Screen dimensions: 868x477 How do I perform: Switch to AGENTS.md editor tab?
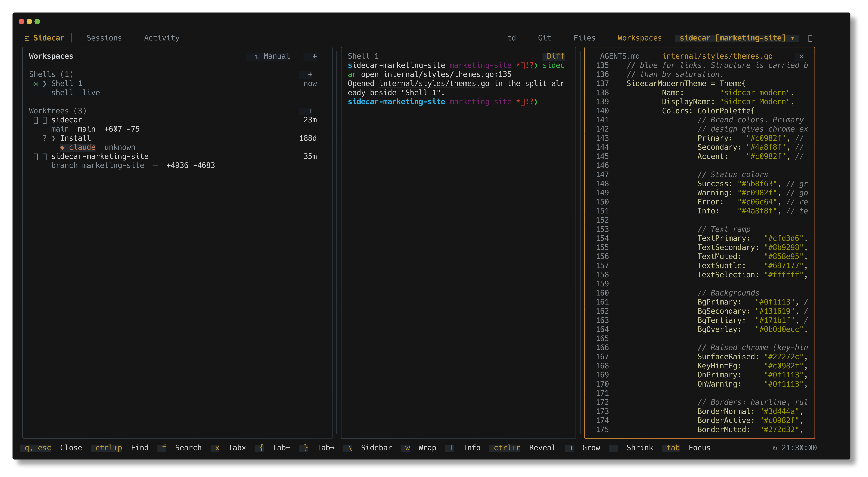pyautogui.click(x=620, y=56)
